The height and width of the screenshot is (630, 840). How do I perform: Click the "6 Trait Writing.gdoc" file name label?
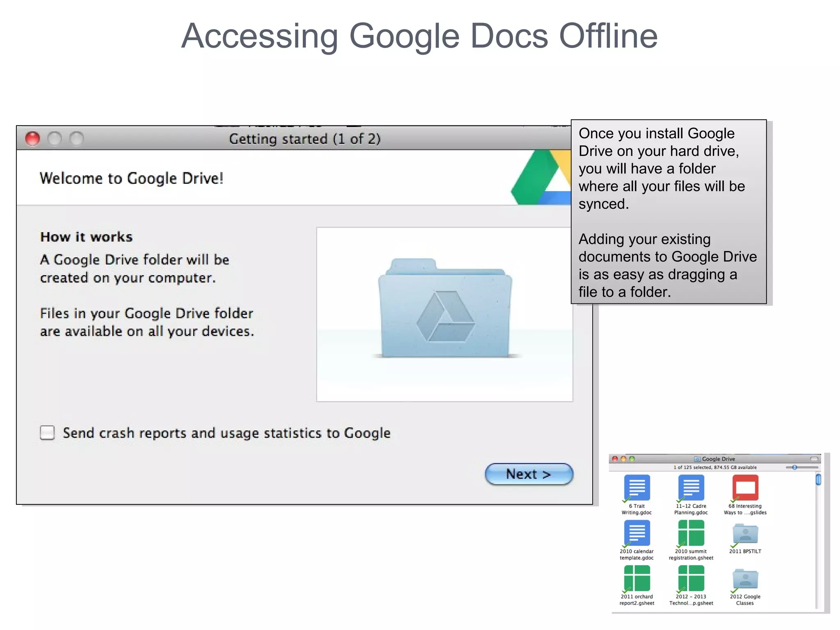pos(637,509)
